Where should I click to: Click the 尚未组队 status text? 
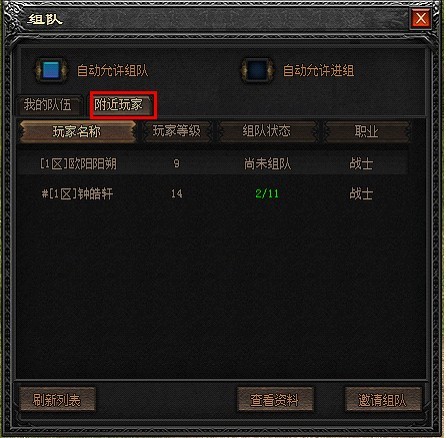click(268, 164)
